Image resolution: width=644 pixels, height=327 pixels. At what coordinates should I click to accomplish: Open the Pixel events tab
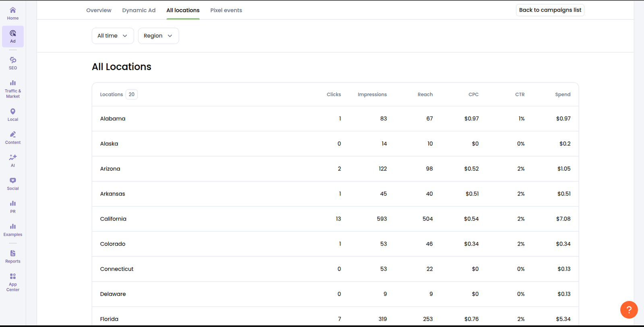[x=226, y=10]
